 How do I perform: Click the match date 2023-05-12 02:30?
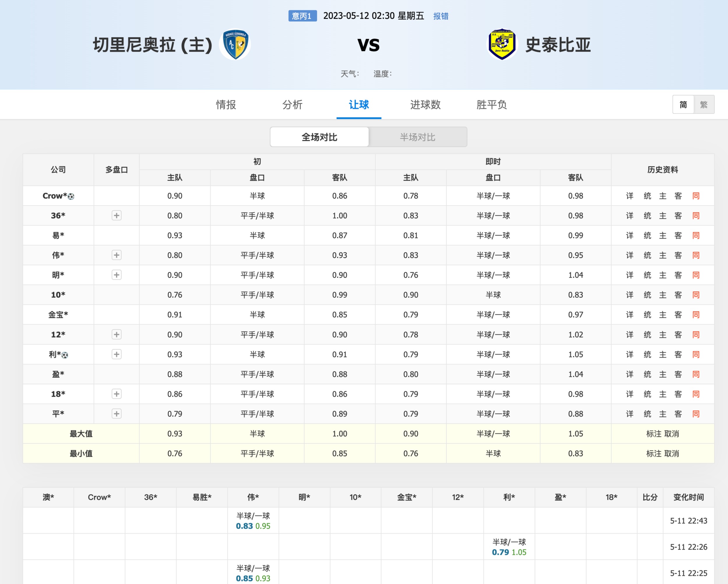[x=359, y=16]
